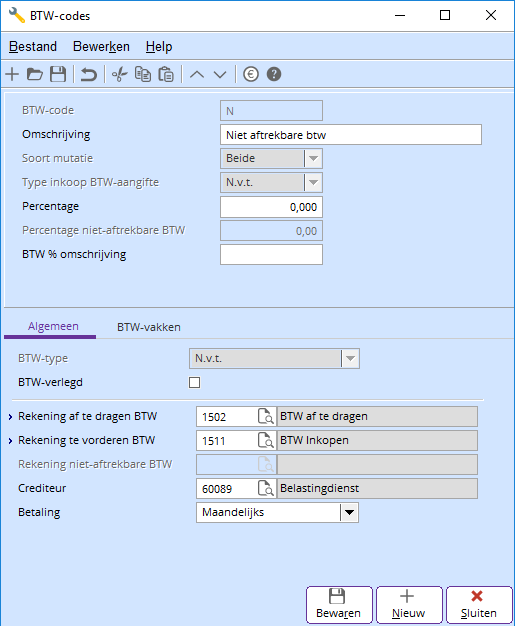Click the Paste clipboard toolbar icon
Image resolution: width=515 pixels, height=626 pixels.
point(166,74)
